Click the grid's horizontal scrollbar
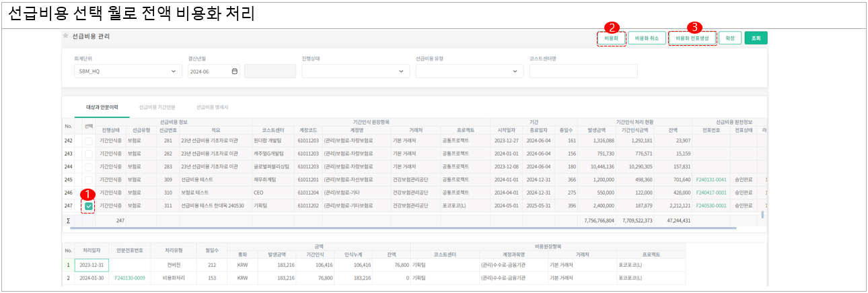This screenshot has width=868, height=293. pyautogui.click(x=404, y=228)
